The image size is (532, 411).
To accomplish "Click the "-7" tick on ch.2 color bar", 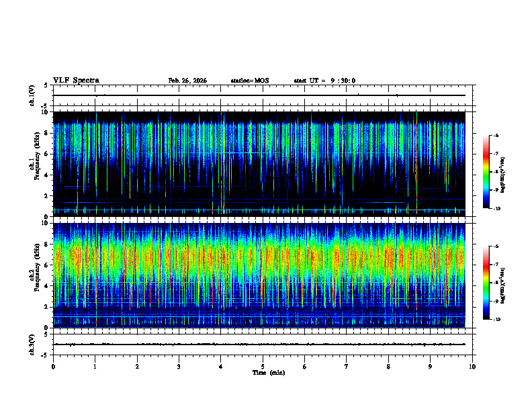I will [496, 265].
